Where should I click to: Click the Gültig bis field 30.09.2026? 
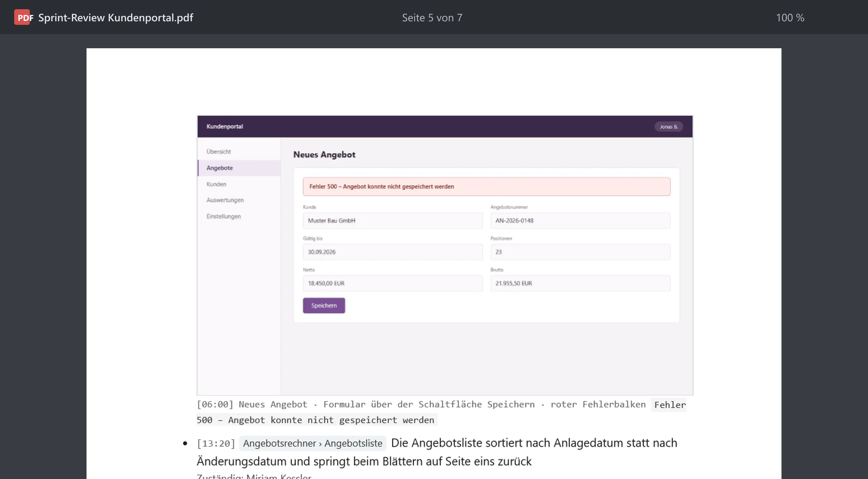393,252
